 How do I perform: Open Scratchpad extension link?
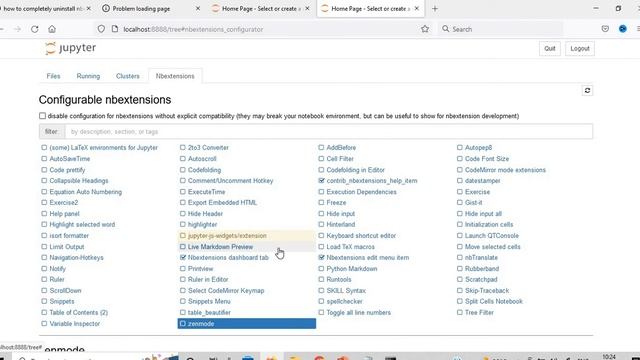(x=481, y=280)
